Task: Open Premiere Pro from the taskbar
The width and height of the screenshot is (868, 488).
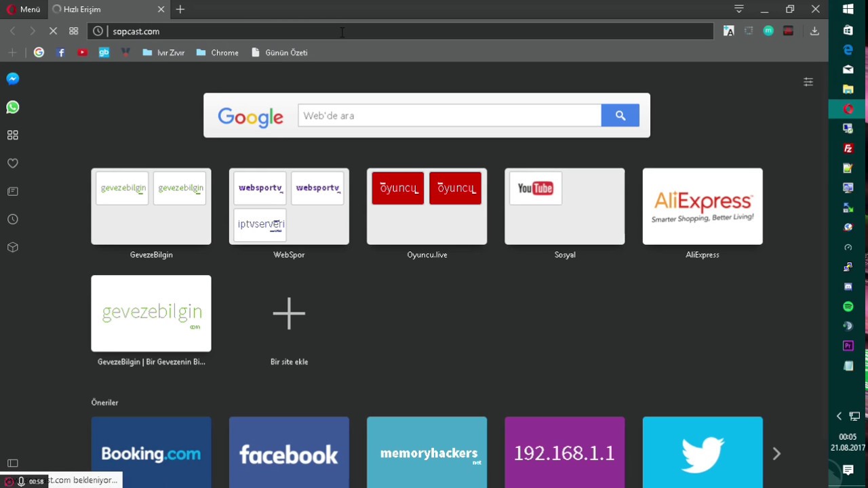Action: point(848,346)
